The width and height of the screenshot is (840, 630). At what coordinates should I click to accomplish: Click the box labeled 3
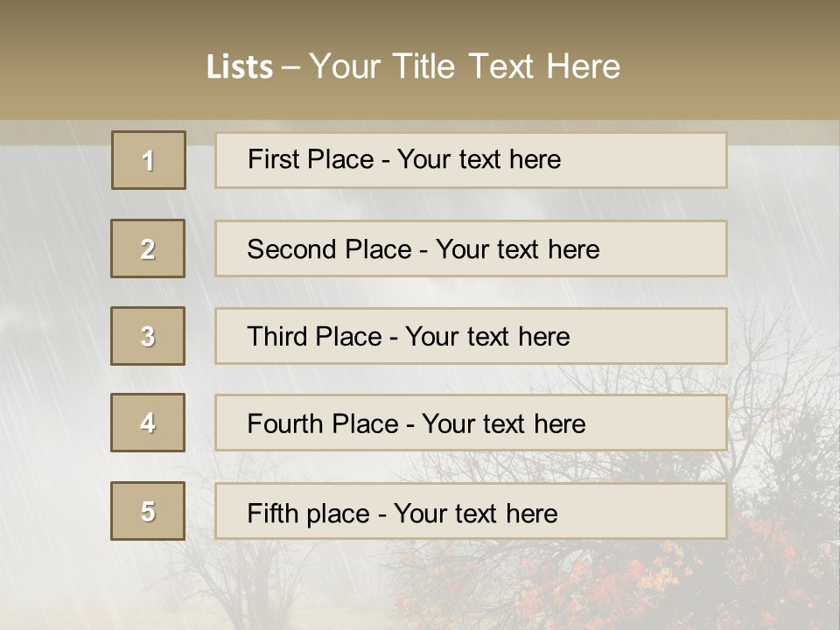tap(148, 336)
